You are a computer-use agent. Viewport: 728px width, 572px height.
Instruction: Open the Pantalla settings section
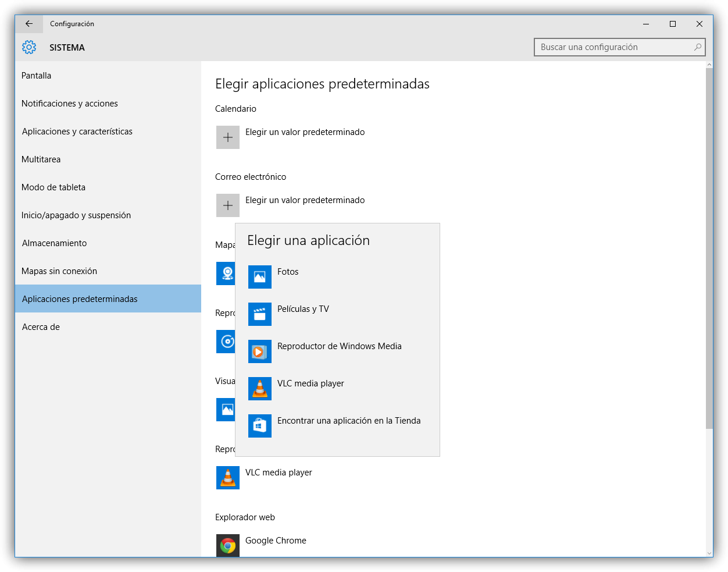click(37, 76)
